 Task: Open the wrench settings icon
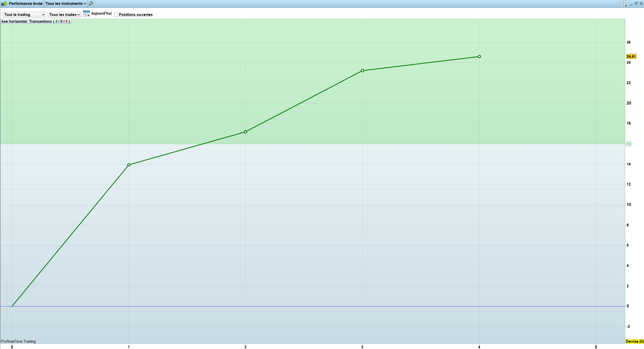[91, 4]
